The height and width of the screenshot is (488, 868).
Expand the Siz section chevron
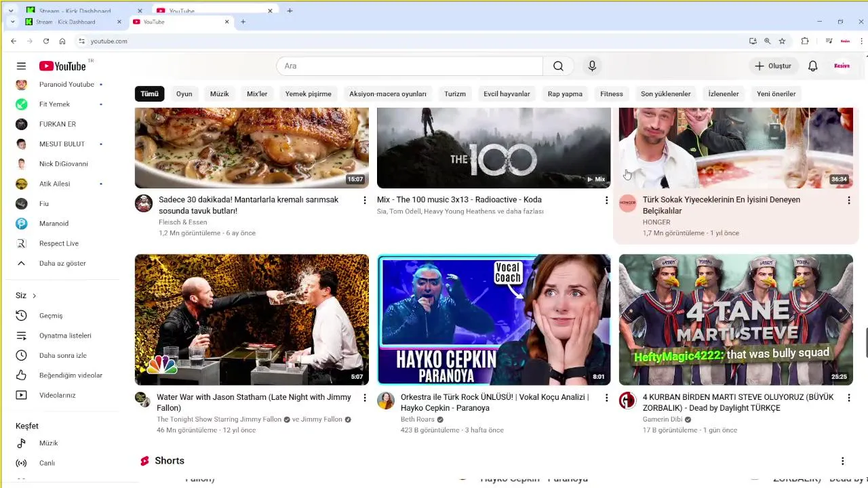(34, 296)
